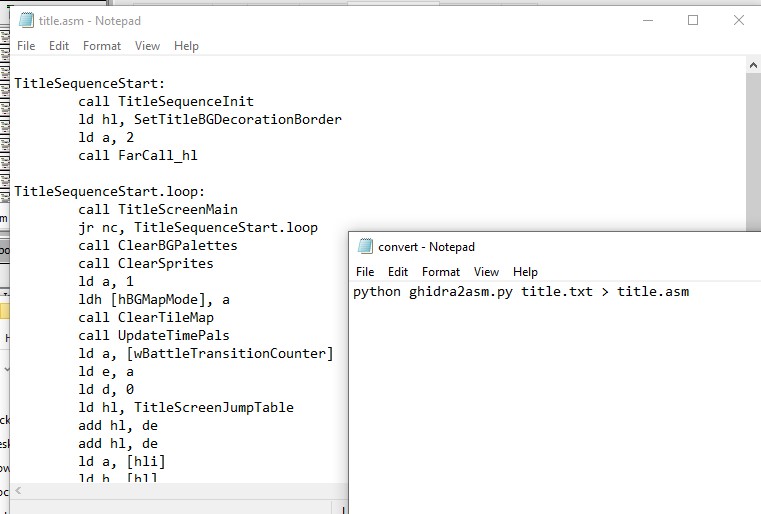Close the title.asm Notepad window
Image resolution: width=761 pixels, height=514 pixels.
tap(738, 20)
